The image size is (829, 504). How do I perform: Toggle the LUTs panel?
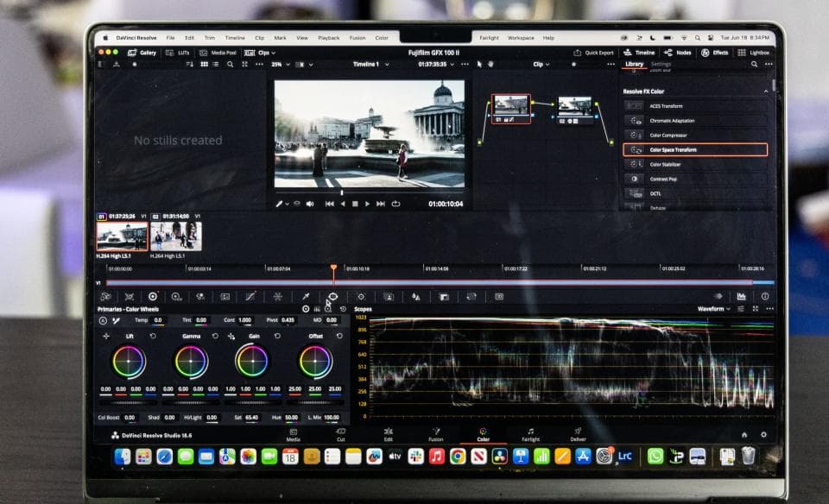[x=178, y=53]
